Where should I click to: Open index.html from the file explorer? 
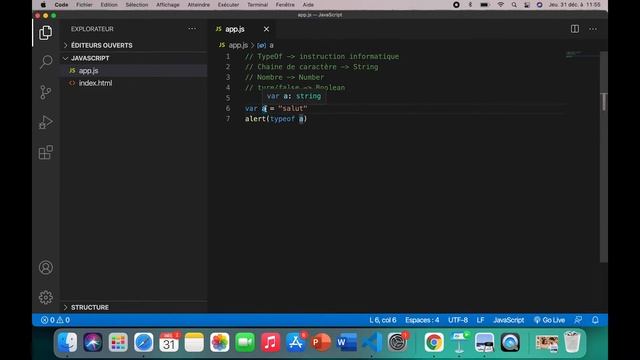(134, 83)
